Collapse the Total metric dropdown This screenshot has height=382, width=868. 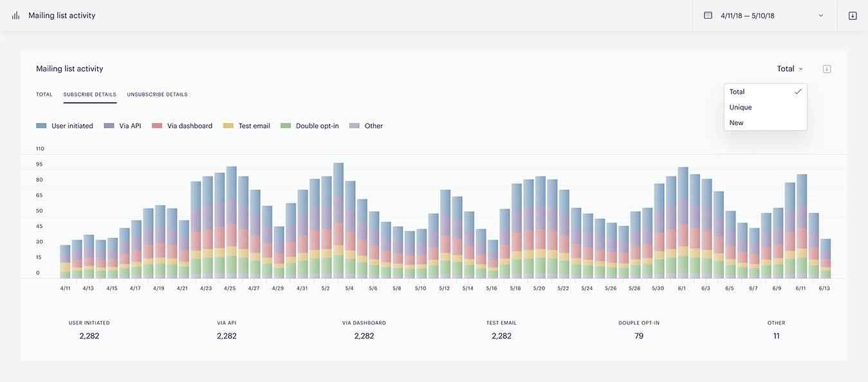click(x=790, y=69)
